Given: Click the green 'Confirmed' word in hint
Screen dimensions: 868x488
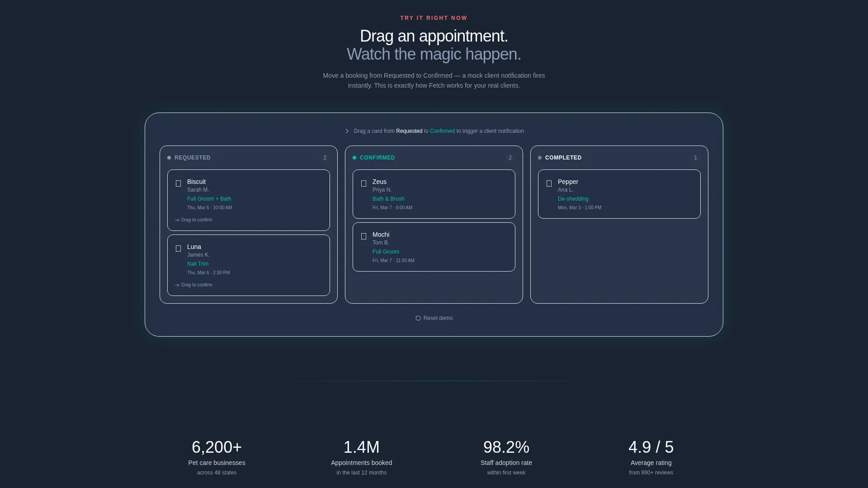Looking at the screenshot, I should tap(442, 131).
